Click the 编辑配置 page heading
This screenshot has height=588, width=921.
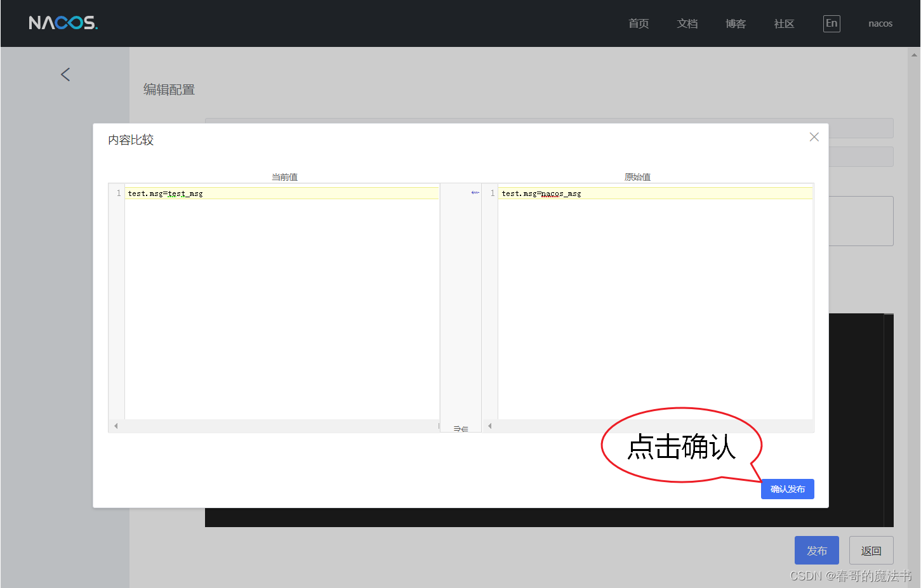(169, 89)
